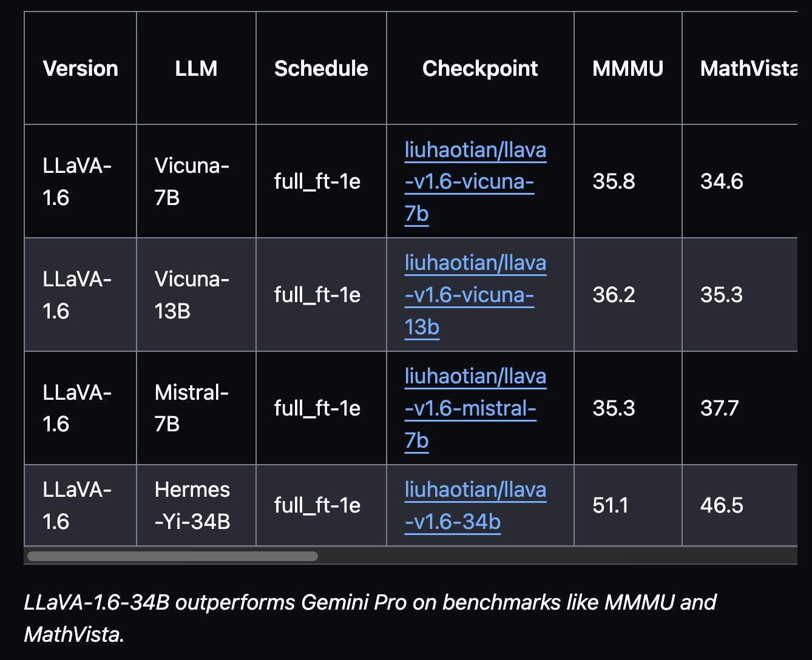Click the Schedule column header

pyautogui.click(x=321, y=69)
